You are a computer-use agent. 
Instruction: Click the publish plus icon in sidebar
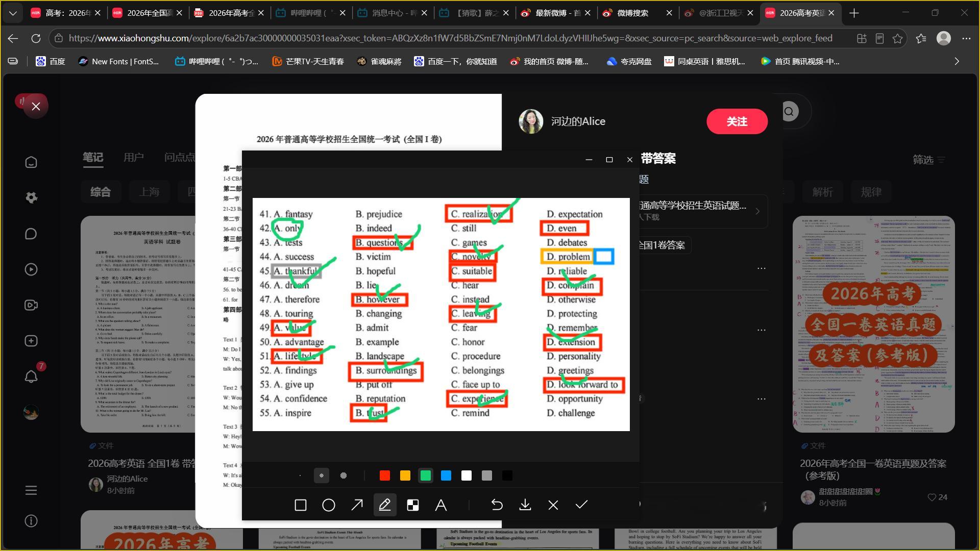pos(31,341)
